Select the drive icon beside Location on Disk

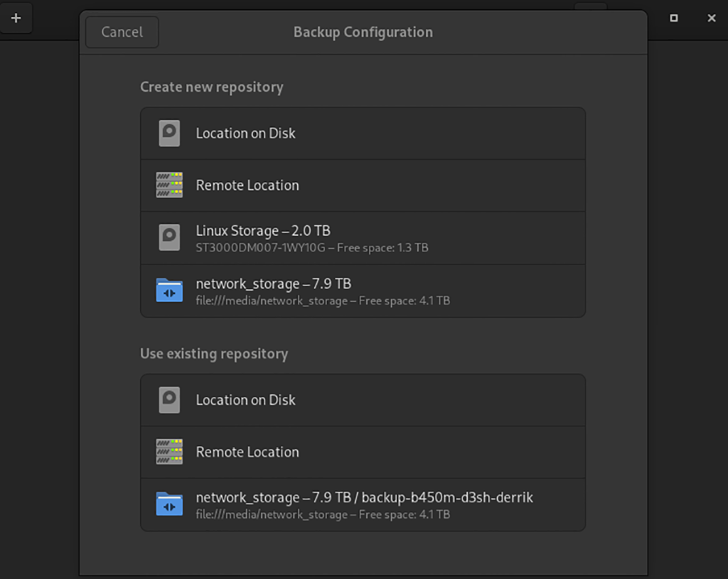click(x=169, y=133)
